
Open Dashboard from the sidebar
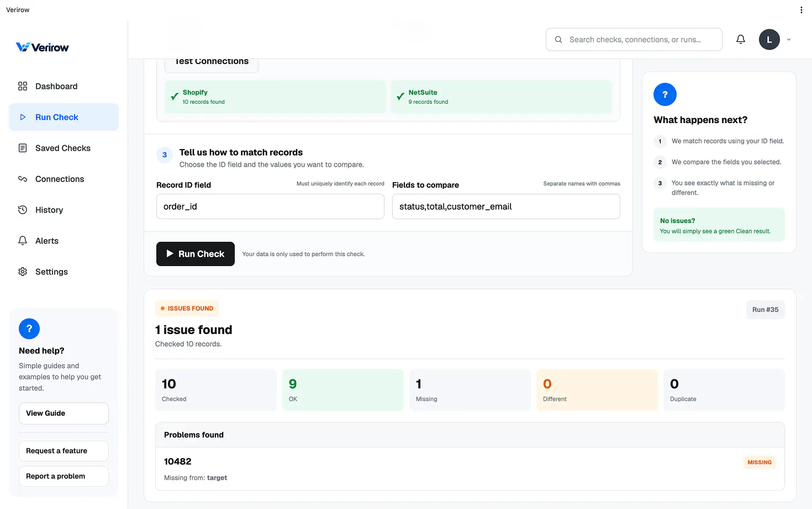(x=64, y=86)
